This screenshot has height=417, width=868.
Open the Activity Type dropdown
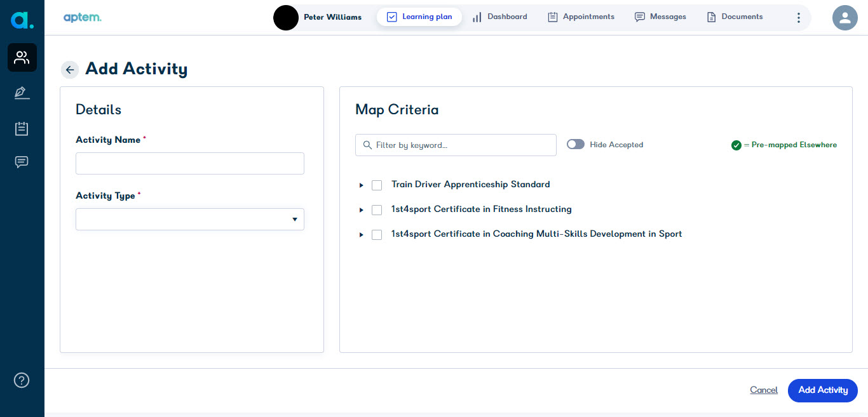[189, 220]
